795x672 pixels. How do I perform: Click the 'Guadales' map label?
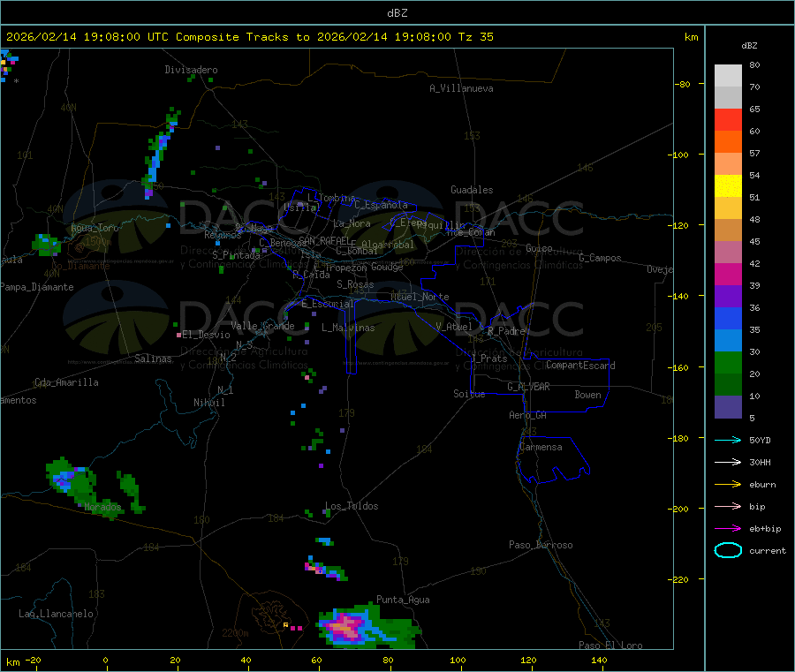coord(472,190)
